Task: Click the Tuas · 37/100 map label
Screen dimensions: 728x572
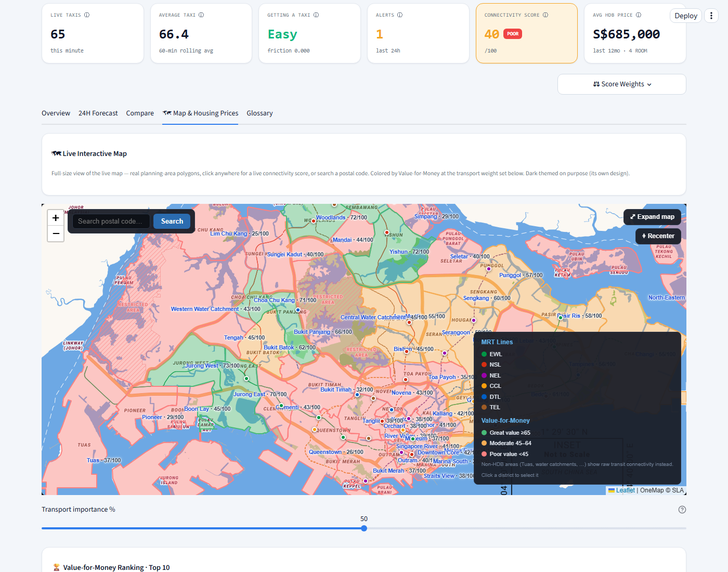Action: [104, 460]
